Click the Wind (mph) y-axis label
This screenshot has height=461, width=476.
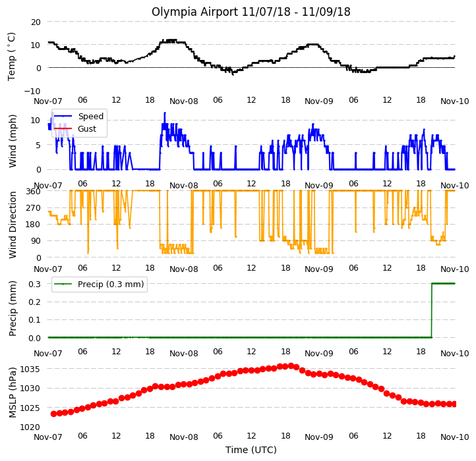[x=12, y=141]
